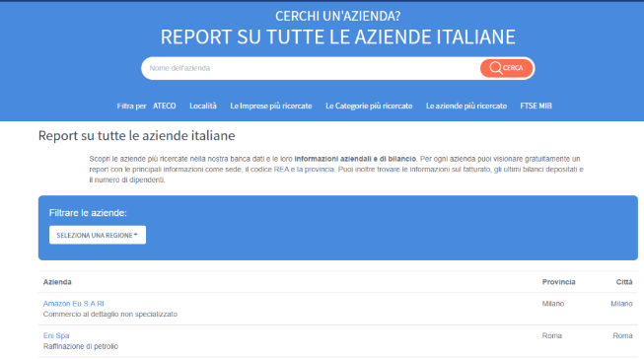Click the Roma city cell for Eni
Screen dimensions: 644x359
point(622,335)
